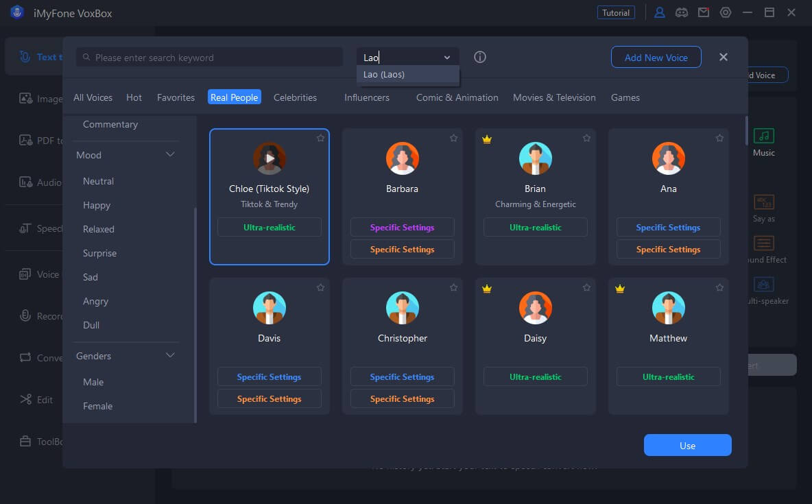Click purple Specific Settings on Barbara card

point(403,228)
